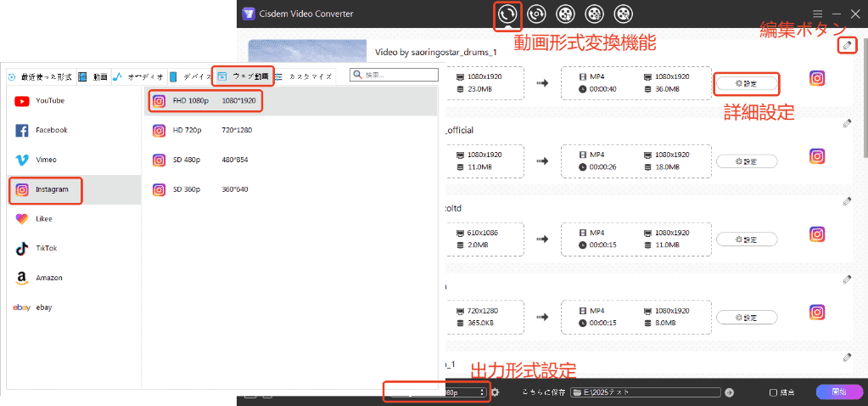Click the 設定 button of the first video
The height and width of the screenshot is (406, 868).
[x=747, y=83]
